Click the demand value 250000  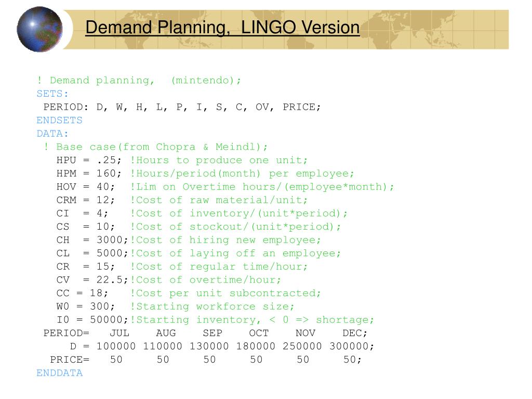pos(302,347)
